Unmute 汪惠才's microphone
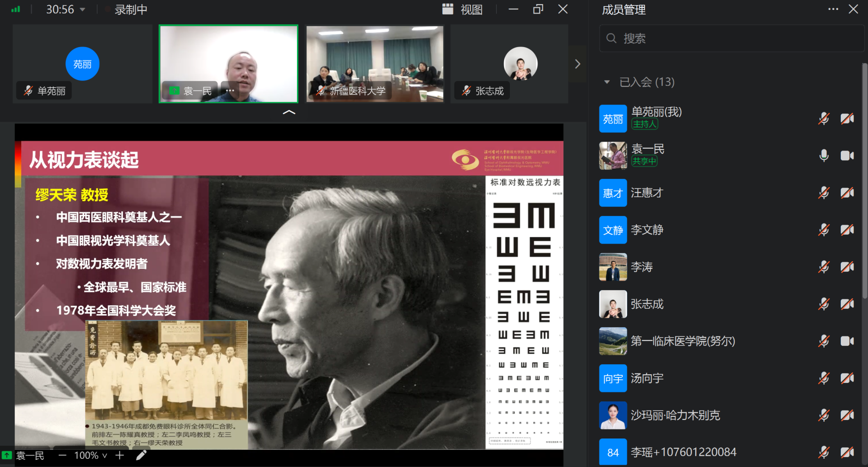 click(x=824, y=193)
